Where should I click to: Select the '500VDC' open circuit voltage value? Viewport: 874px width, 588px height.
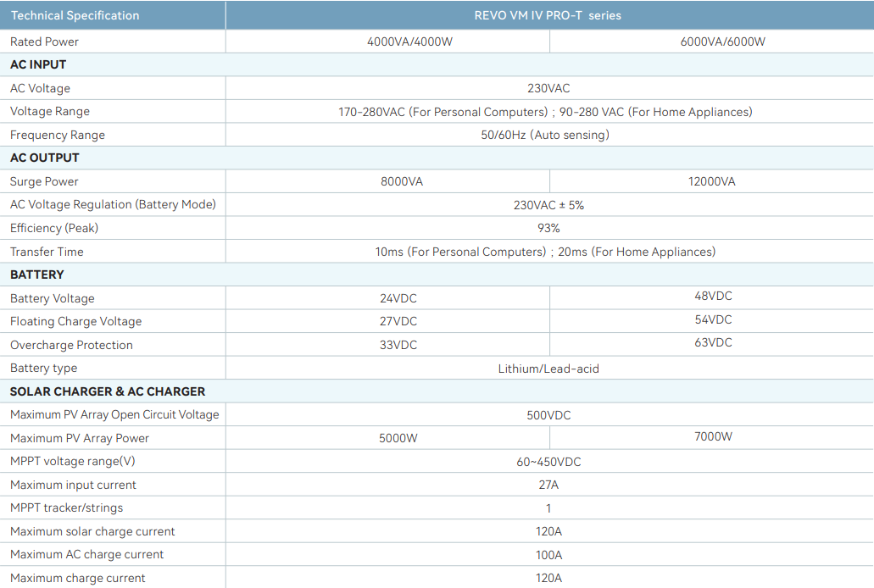point(548,415)
